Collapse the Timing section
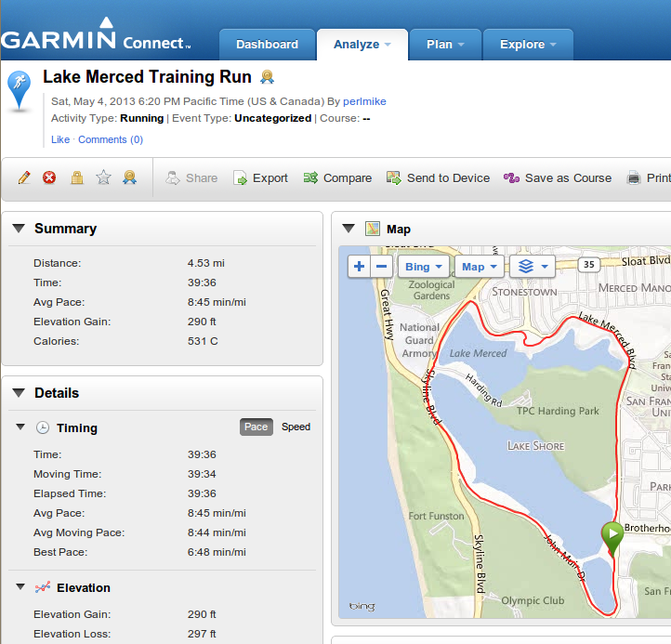This screenshot has width=671, height=644. pos(20,427)
